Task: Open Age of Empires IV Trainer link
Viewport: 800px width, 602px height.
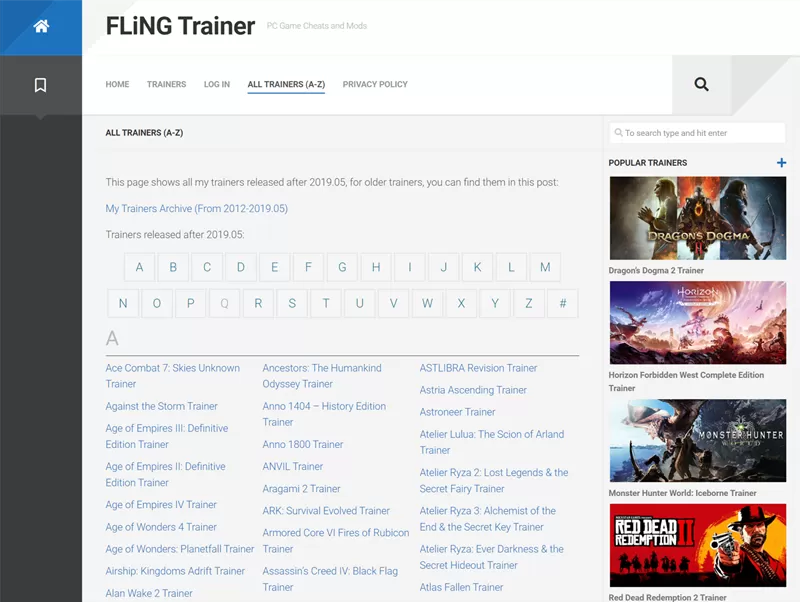Action: 161,505
